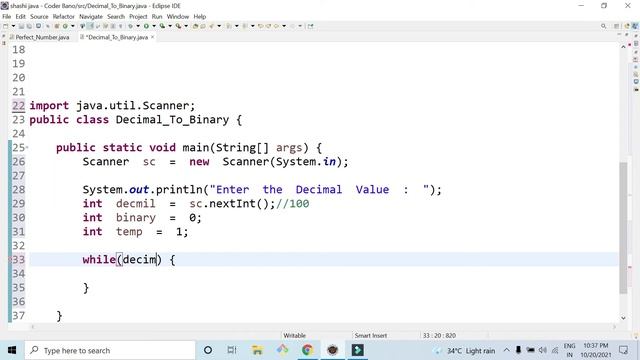Open the Run menu

[x=157, y=16]
